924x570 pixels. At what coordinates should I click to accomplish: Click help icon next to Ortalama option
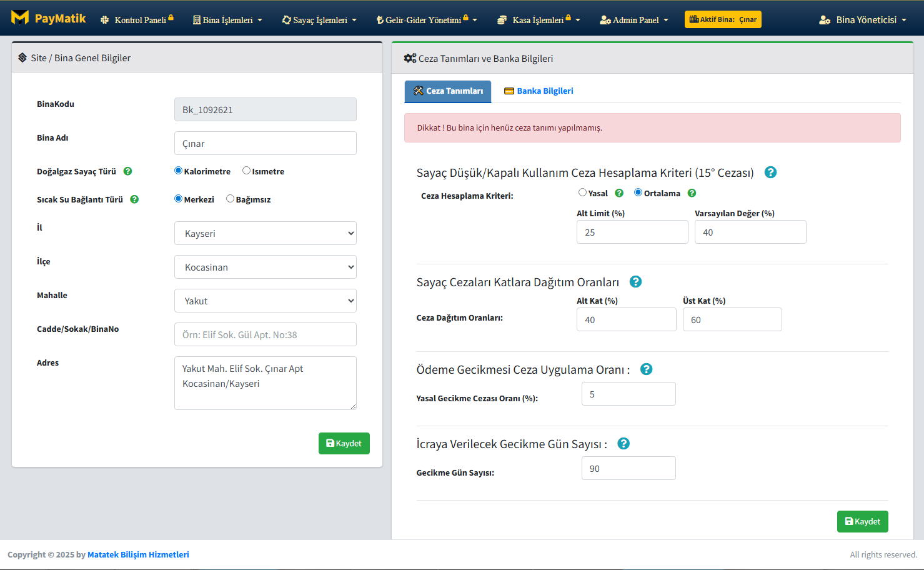(692, 193)
